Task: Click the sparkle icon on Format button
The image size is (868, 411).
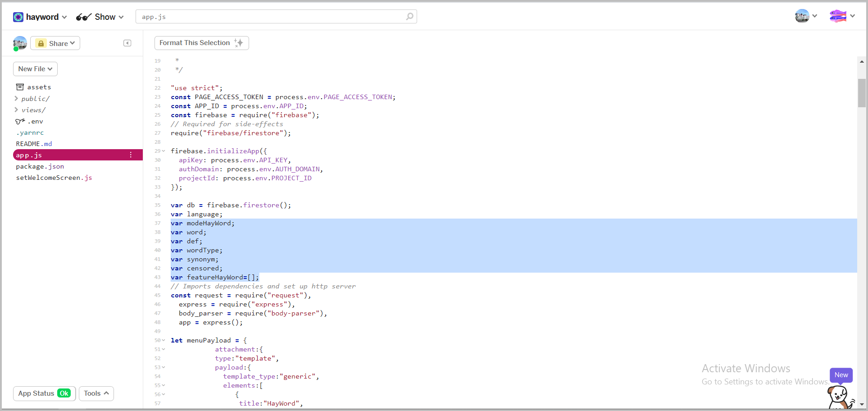Action: [x=239, y=43]
